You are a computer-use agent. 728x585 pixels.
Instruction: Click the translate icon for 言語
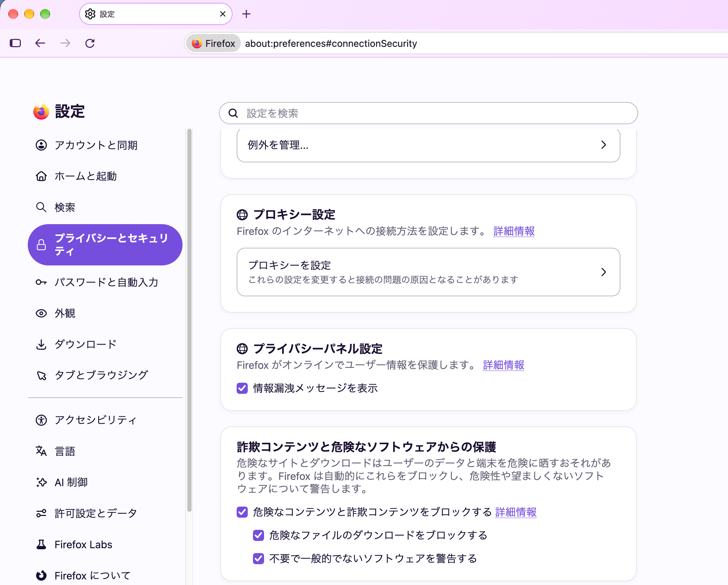(41, 451)
